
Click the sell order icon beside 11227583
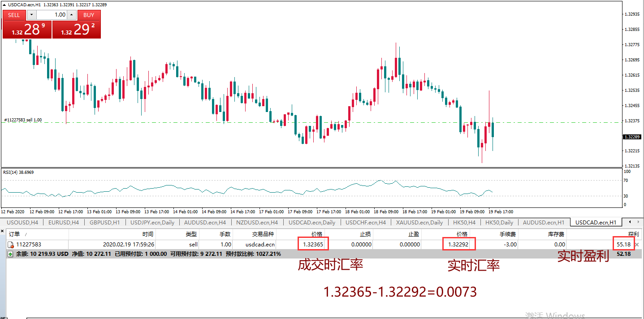point(11,245)
